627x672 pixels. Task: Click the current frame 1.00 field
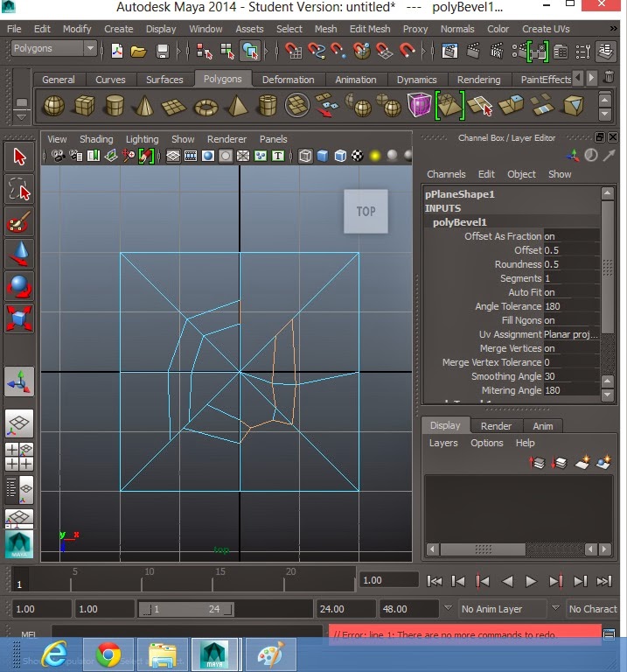[x=388, y=580]
